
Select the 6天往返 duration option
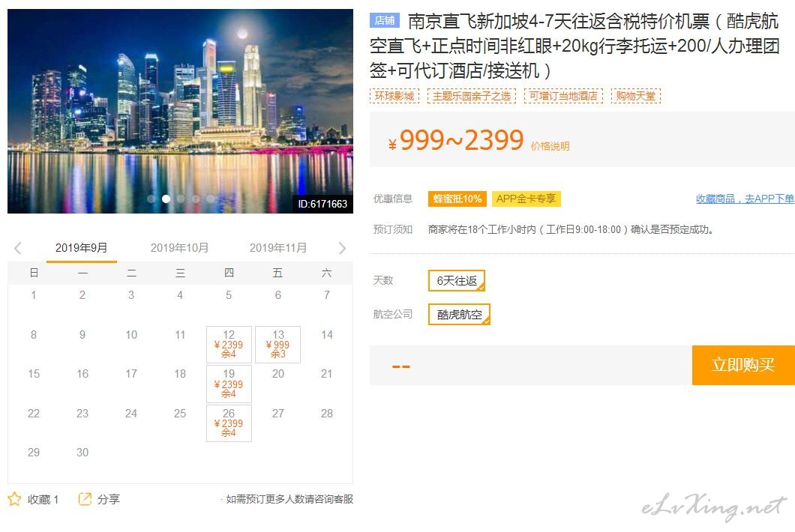457,280
